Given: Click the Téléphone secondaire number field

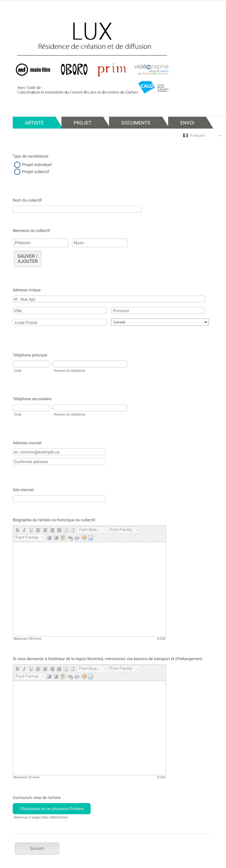Looking at the screenshot, I should tap(90, 408).
